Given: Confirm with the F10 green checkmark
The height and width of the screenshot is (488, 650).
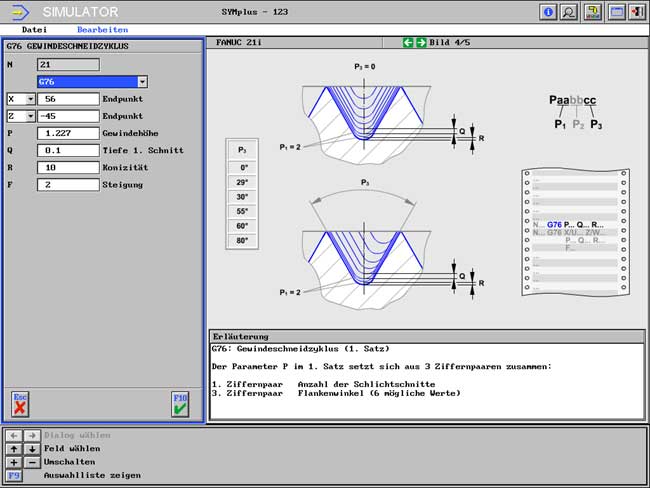Looking at the screenshot, I should point(180,403).
